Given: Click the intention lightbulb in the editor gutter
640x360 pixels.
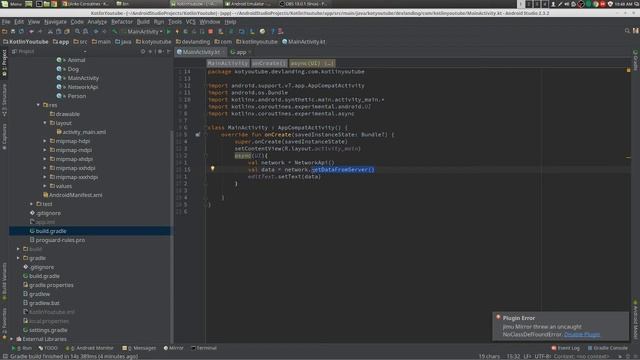Looking at the screenshot, I should pyautogui.click(x=212, y=168).
